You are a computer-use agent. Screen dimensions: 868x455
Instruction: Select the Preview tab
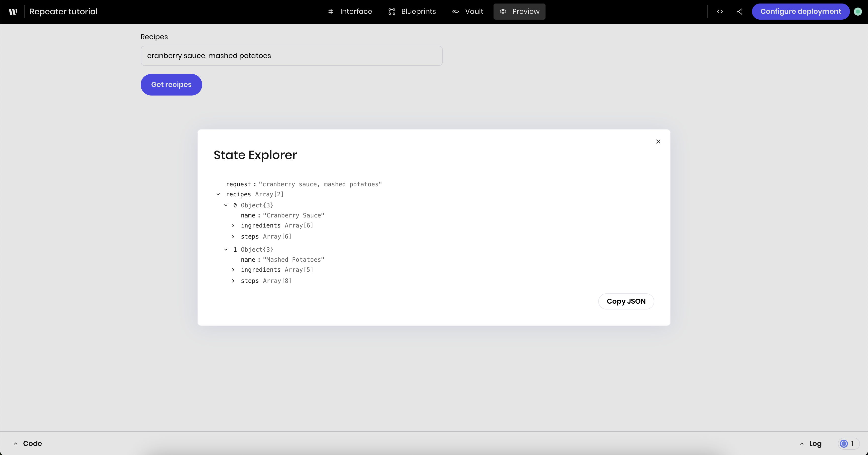click(519, 12)
